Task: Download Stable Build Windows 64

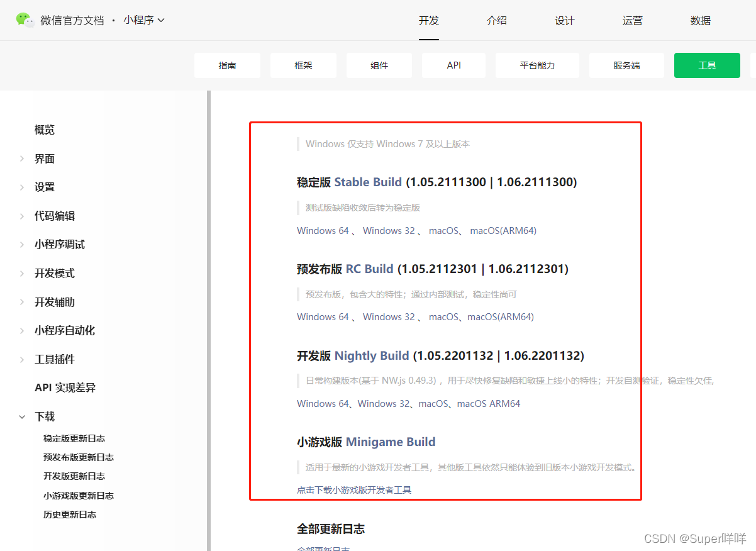Action: [x=323, y=231]
